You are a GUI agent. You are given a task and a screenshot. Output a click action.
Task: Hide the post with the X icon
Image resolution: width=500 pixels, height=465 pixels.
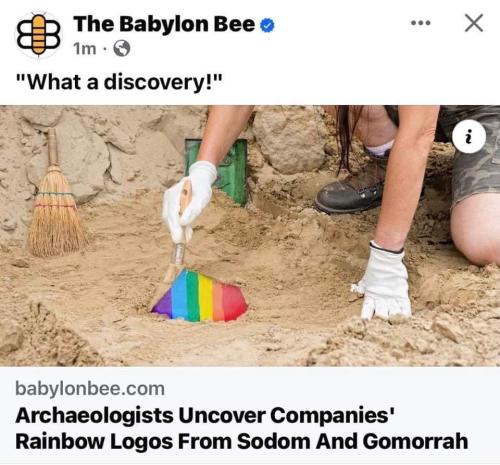click(474, 23)
